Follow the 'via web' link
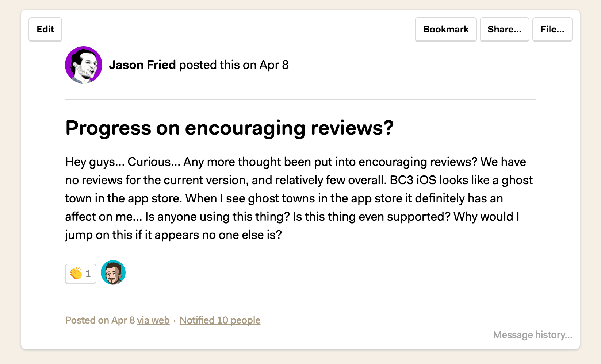 [x=153, y=320]
